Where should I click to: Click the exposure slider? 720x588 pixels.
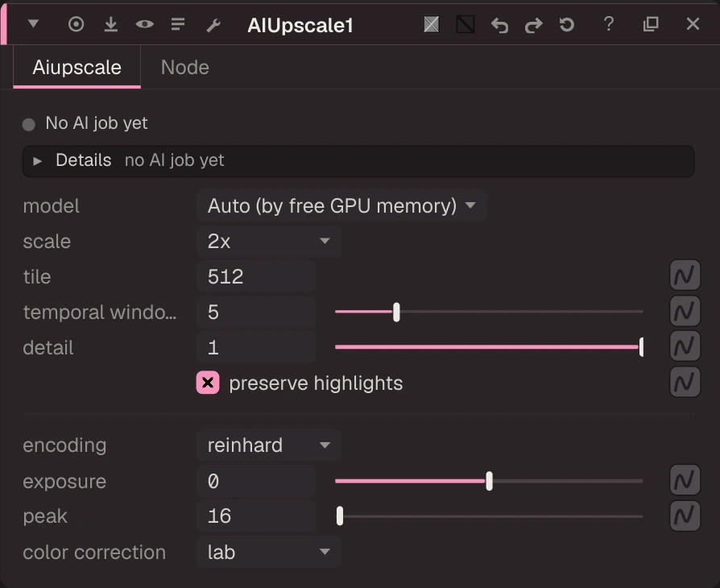489,481
